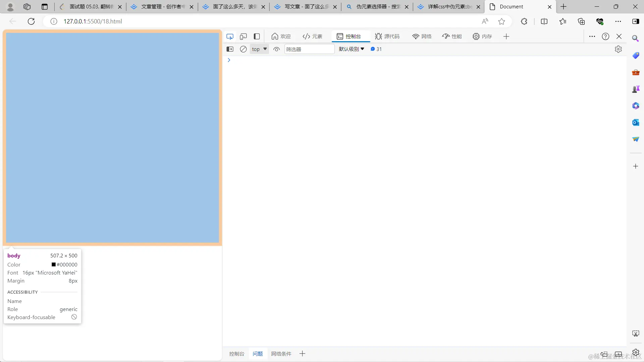644x362 pixels.
Task: Open console settings gear icon
Action: point(618,49)
